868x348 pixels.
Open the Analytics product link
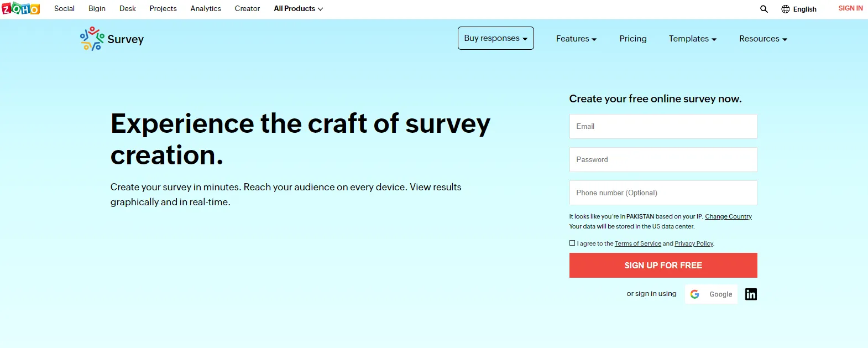click(x=206, y=9)
